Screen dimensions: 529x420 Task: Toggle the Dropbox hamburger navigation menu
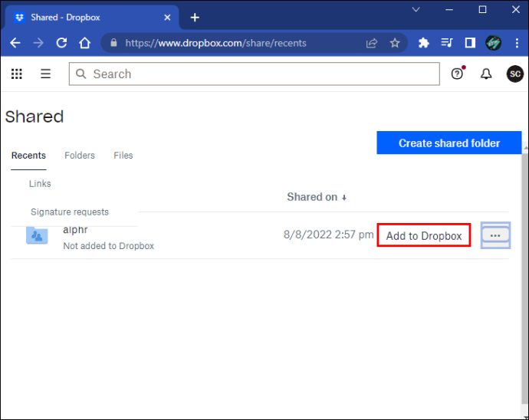(45, 74)
